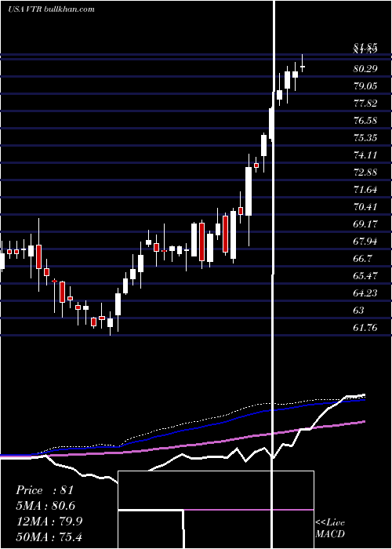Click the tall white candle between 70.41 and 74.11
Image resolution: width=392 pixels, height=549 pixels.
249,191
